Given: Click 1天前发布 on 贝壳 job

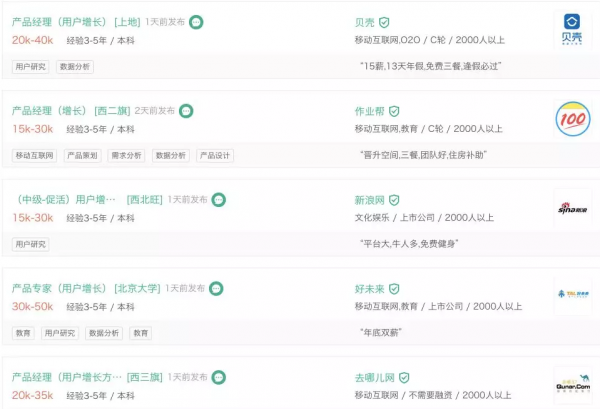Looking at the screenshot, I should pyautogui.click(x=165, y=22).
